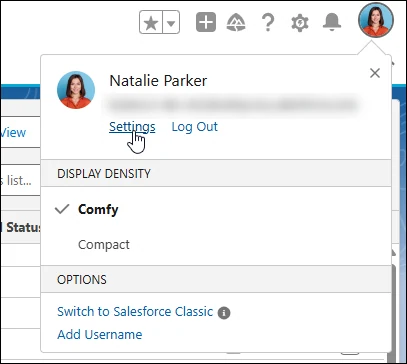This screenshot has width=407, height=364.
Task: Open the Setup gear icon
Action: click(x=300, y=23)
